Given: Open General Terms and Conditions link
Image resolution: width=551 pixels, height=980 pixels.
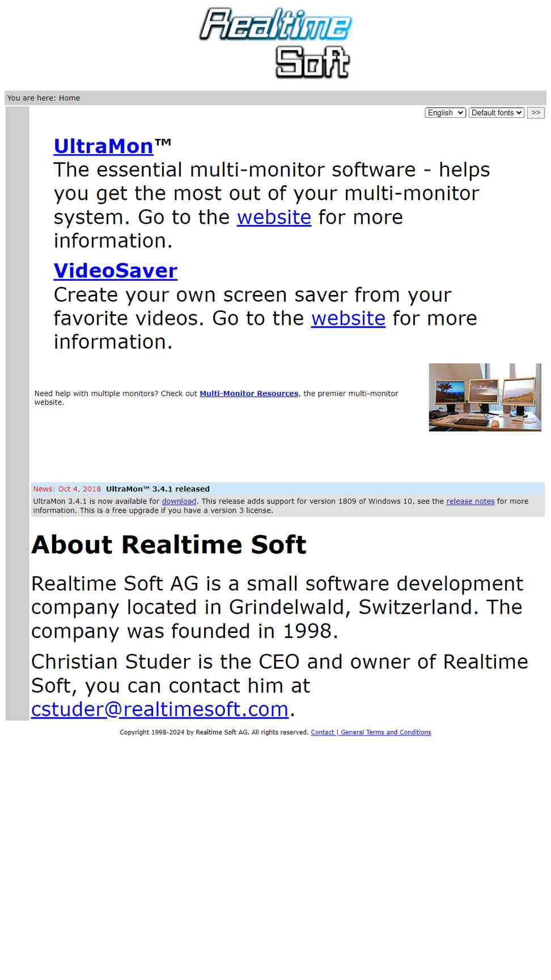Looking at the screenshot, I should click(x=385, y=733).
